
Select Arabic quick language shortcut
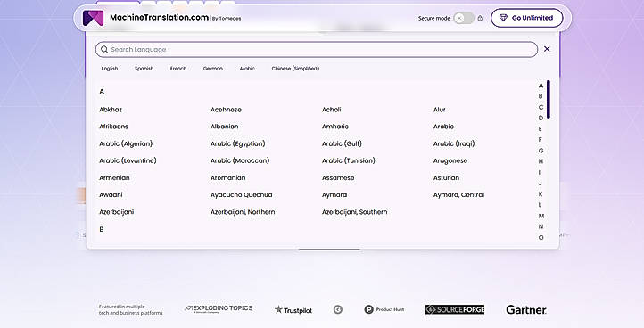click(x=247, y=69)
